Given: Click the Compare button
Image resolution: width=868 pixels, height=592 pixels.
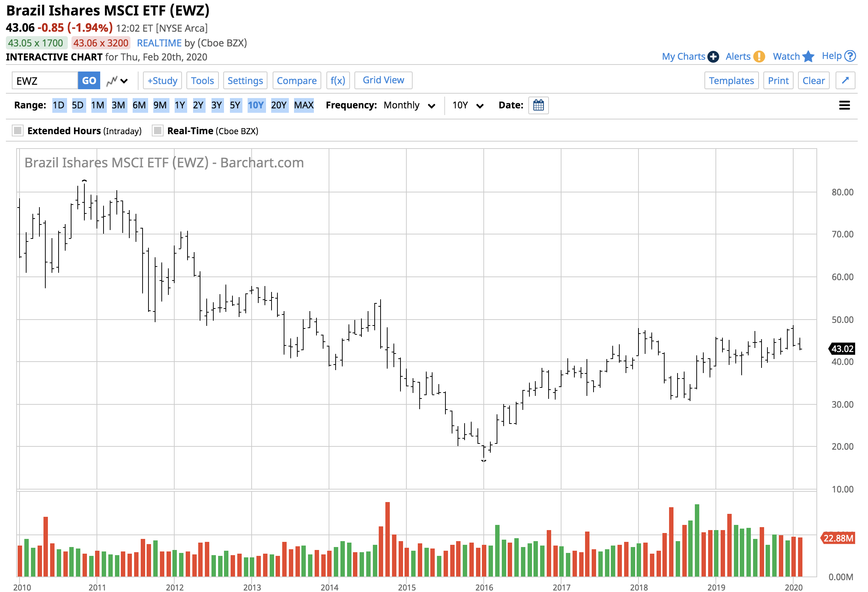Looking at the screenshot, I should [x=297, y=81].
